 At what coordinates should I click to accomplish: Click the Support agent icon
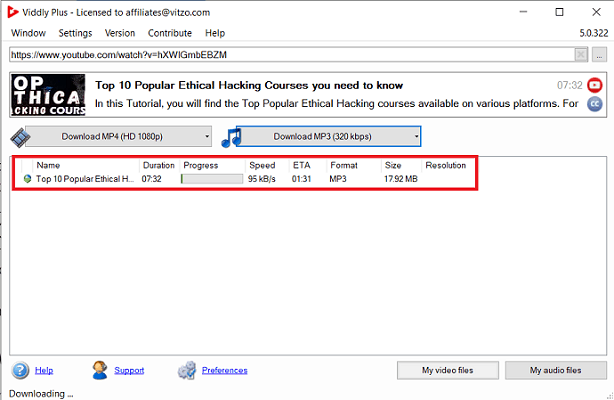[x=100, y=370]
